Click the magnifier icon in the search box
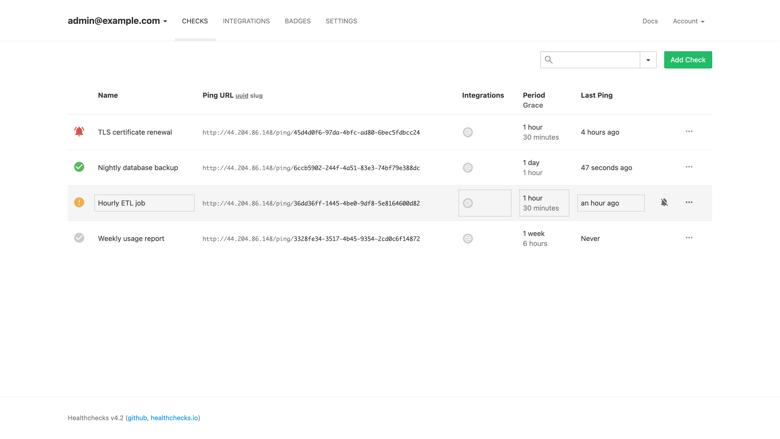The height and width of the screenshot is (439, 780). tap(549, 60)
